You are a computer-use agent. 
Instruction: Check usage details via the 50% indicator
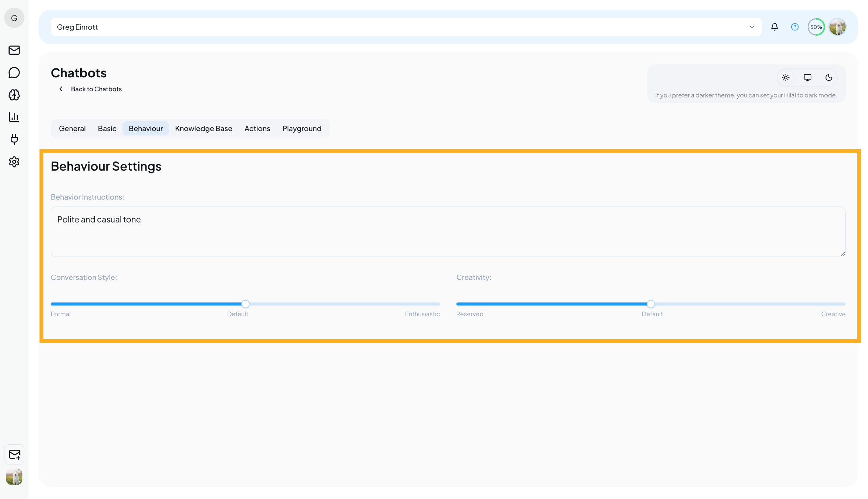click(816, 27)
